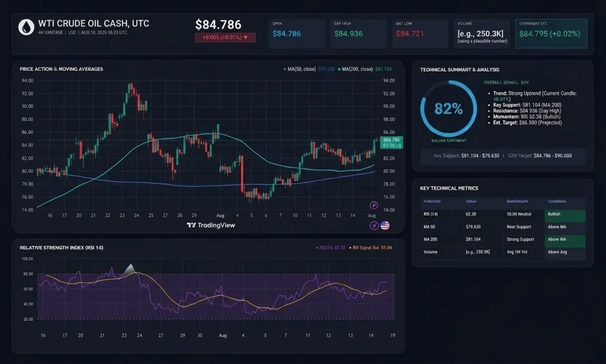Select the US flag icon below the chart
The width and height of the screenshot is (606, 364).
click(385, 226)
